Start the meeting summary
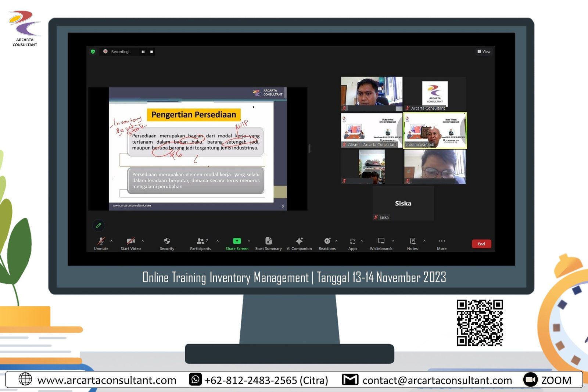 pos(268,241)
